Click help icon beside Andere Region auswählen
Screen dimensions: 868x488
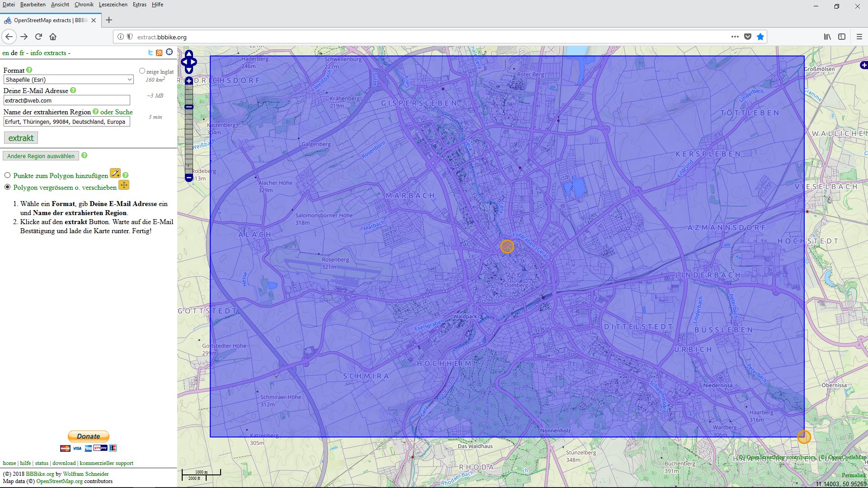84,155
